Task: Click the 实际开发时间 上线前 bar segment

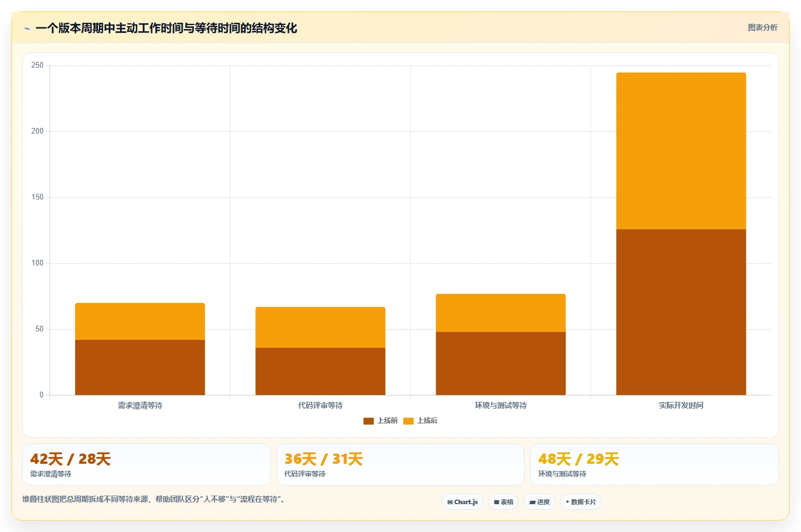Action: coord(681,312)
